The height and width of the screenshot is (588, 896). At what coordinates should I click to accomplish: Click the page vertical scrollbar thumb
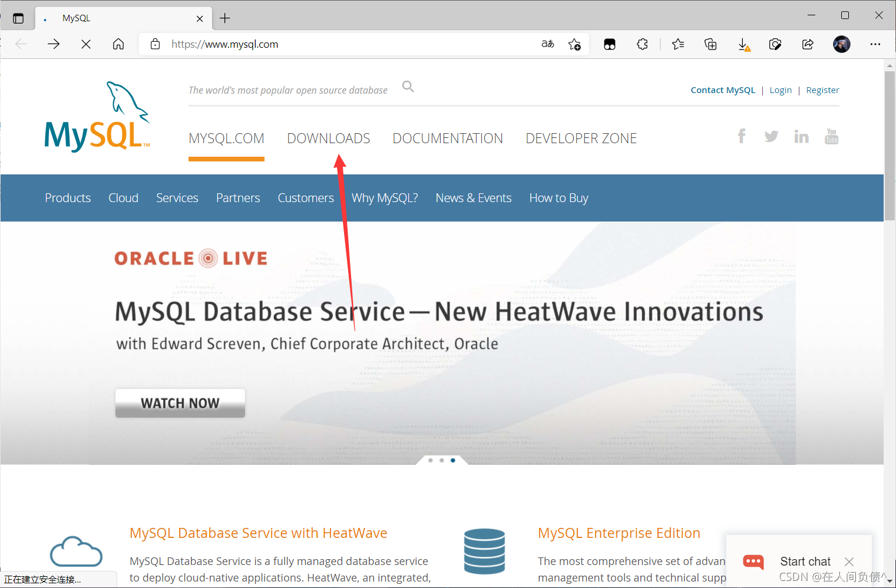tap(890, 146)
